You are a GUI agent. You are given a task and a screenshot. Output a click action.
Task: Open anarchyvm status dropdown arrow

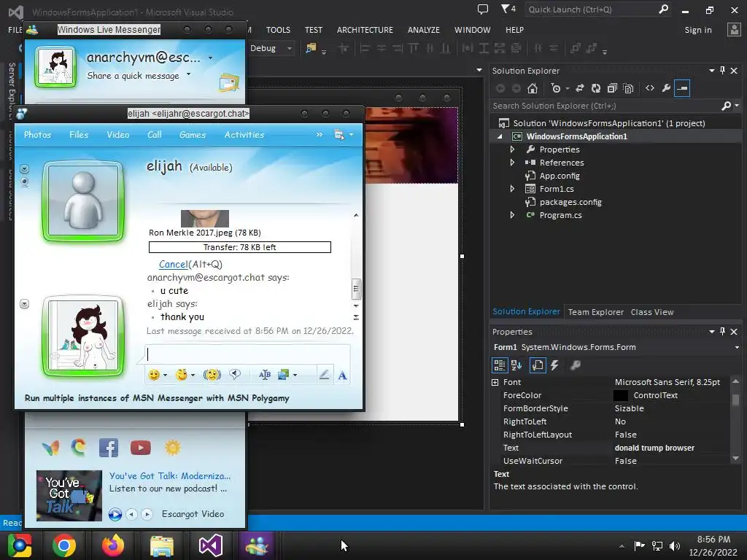pos(210,58)
